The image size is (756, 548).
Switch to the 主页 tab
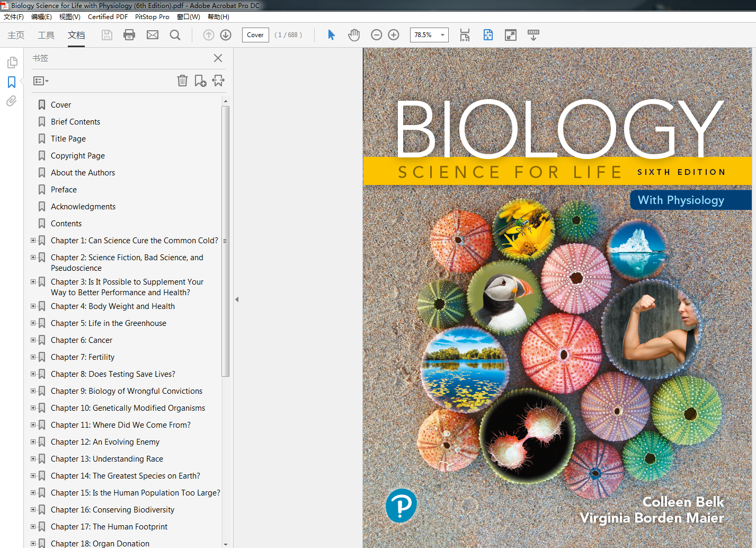point(16,35)
